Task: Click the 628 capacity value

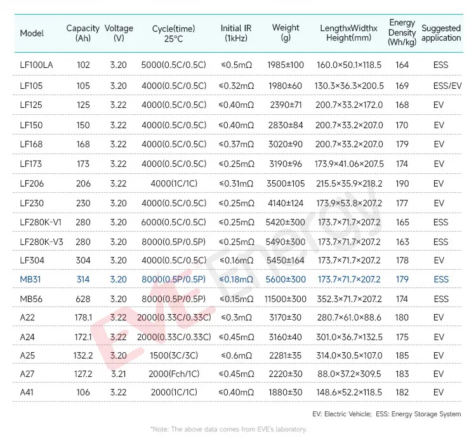Action: coord(83,299)
